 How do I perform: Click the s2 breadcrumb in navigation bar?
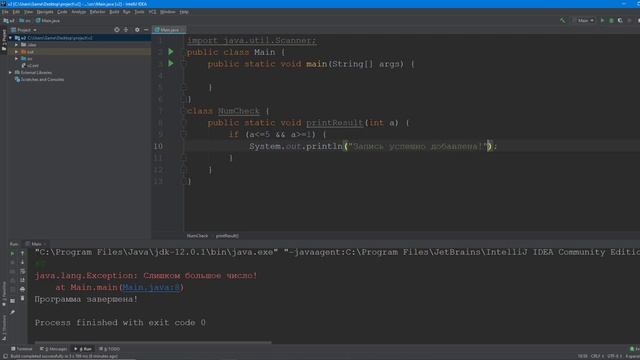click(x=9, y=20)
